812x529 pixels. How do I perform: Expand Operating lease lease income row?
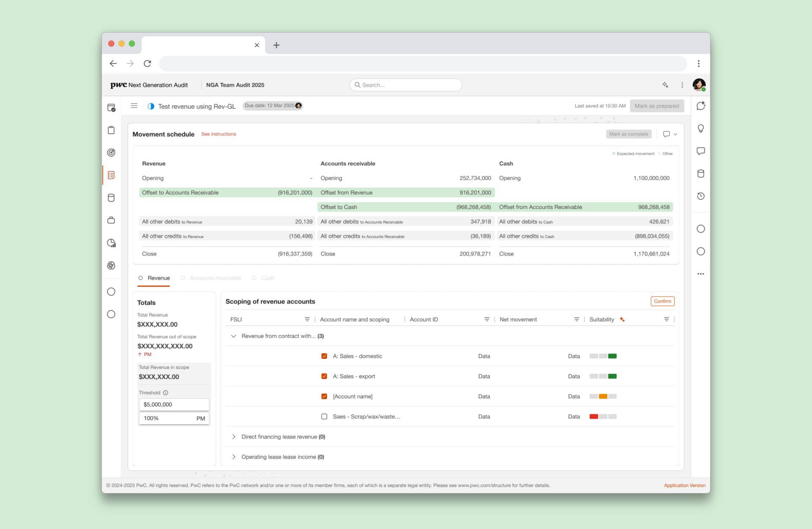coord(233,457)
